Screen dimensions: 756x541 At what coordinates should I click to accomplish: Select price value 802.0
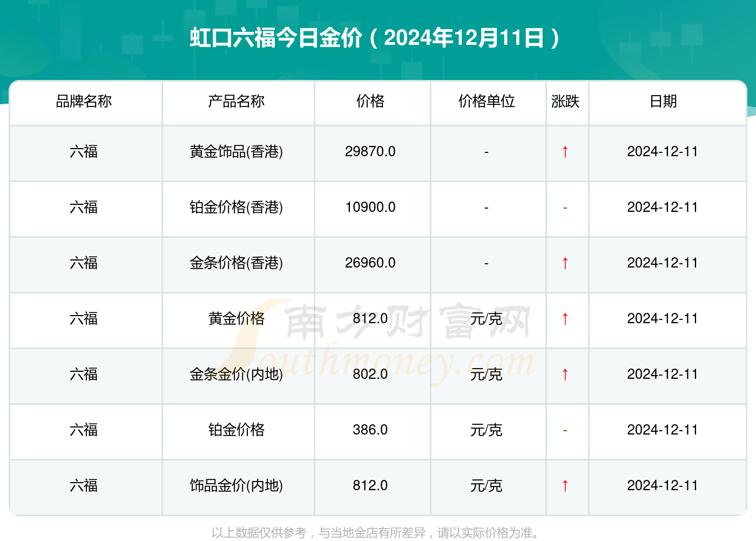(x=370, y=374)
